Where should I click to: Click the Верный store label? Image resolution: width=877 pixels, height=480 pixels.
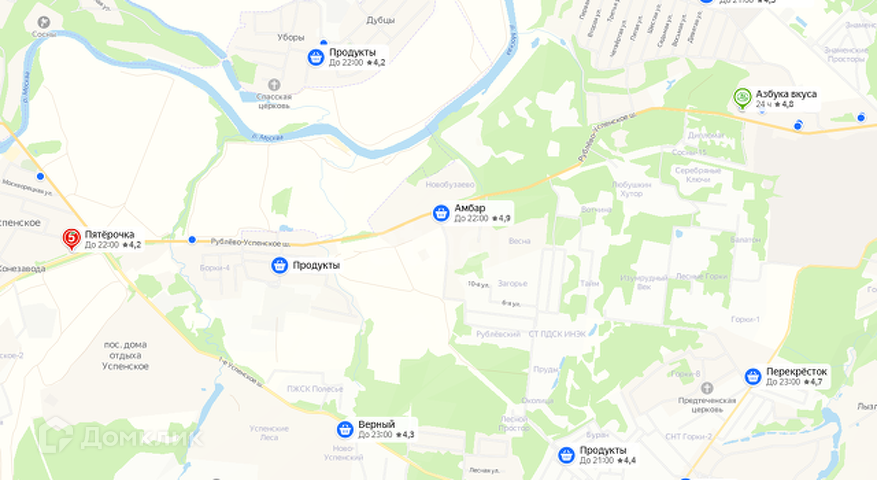click(376, 425)
